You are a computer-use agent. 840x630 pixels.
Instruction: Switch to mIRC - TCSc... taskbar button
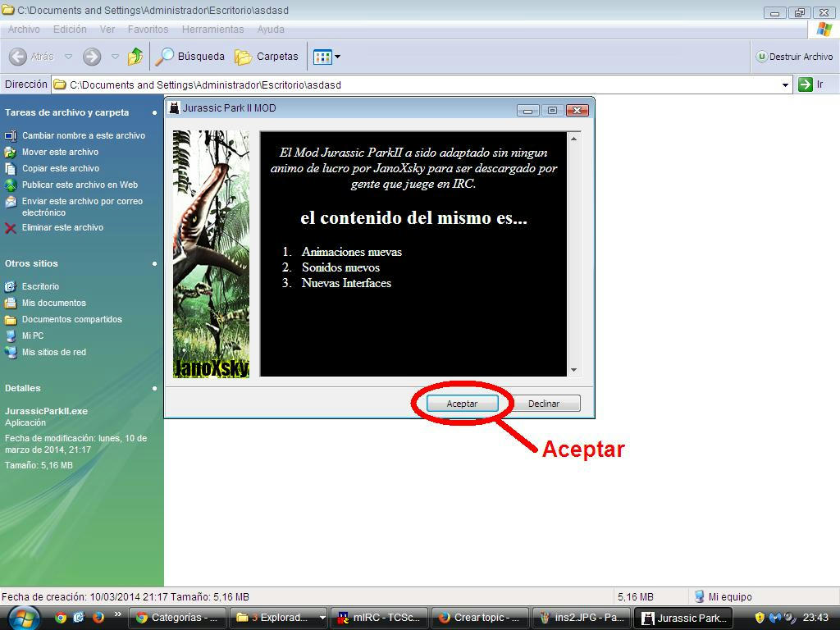click(379, 618)
